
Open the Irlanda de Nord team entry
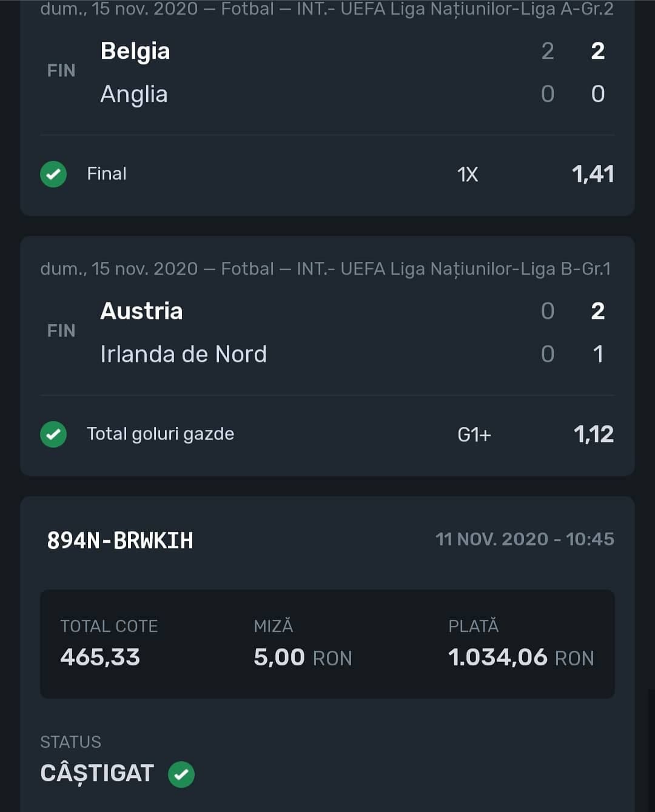point(184,354)
